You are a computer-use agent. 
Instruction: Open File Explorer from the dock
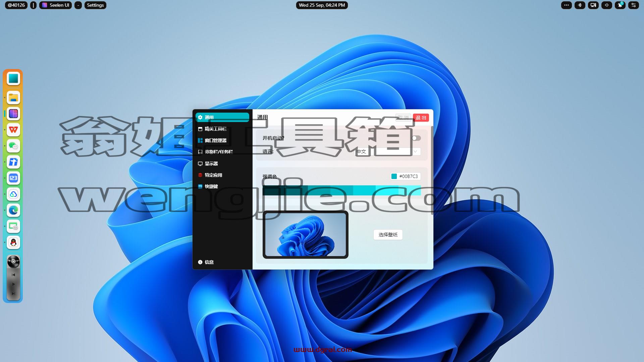tap(13, 98)
